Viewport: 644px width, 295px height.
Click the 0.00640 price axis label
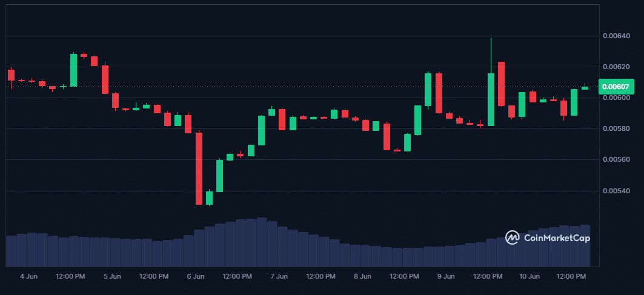(x=615, y=36)
